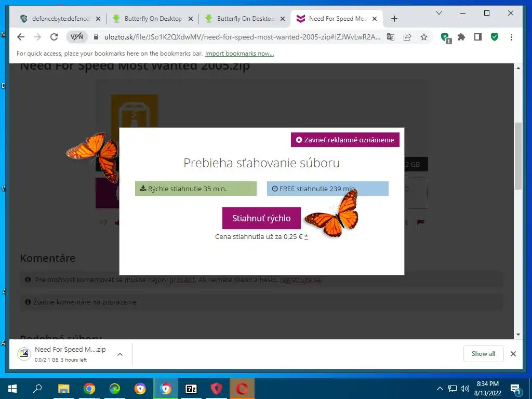
Task: Click the page scrollbar up arrow
Action: [x=518, y=68]
